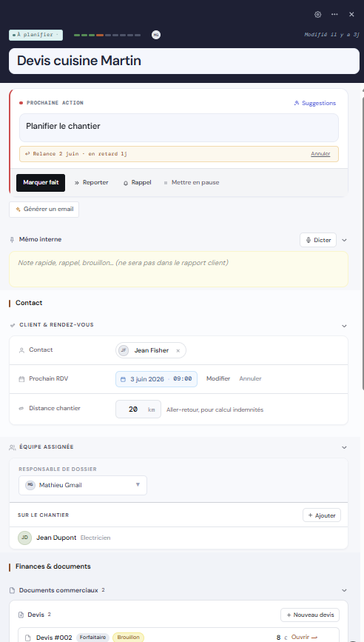The height and width of the screenshot is (642, 364).
Task: Click the Mémo interne note field
Action: point(179,269)
